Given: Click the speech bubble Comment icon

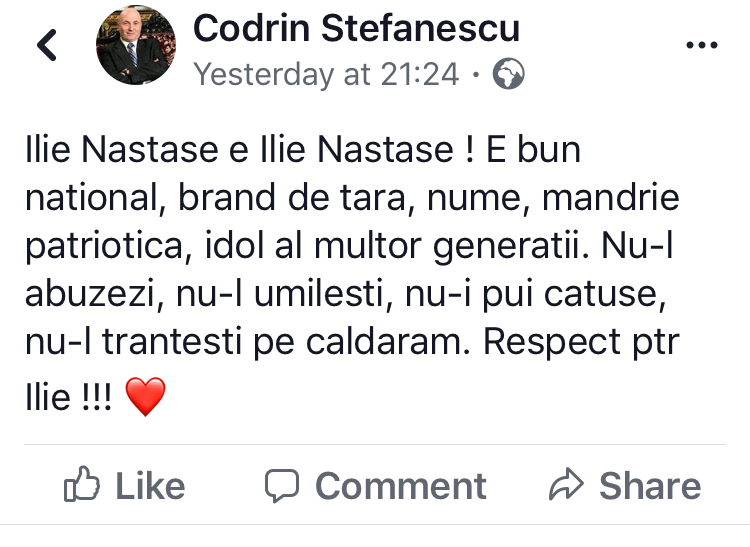Looking at the screenshot, I should (282, 485).
